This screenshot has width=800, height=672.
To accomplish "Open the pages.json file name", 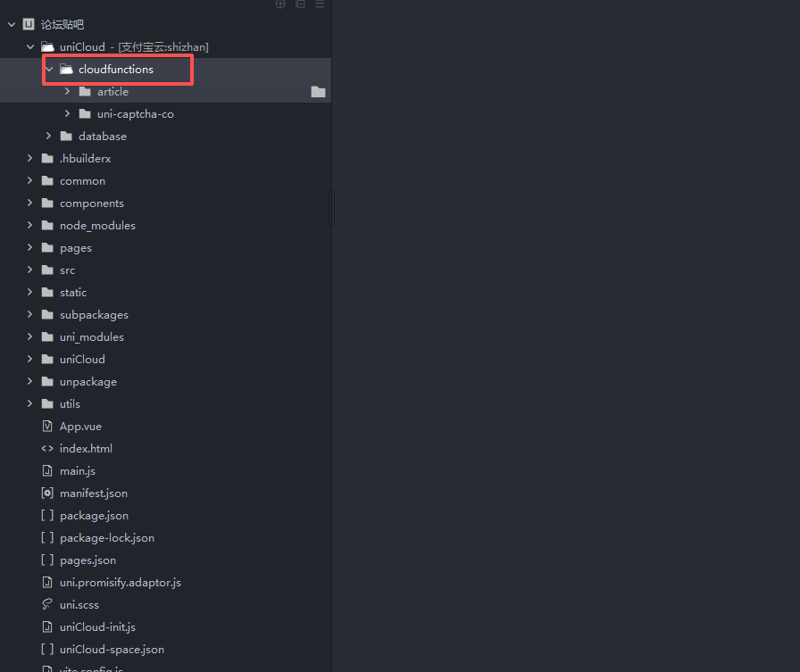I will (x=87, y=560).
